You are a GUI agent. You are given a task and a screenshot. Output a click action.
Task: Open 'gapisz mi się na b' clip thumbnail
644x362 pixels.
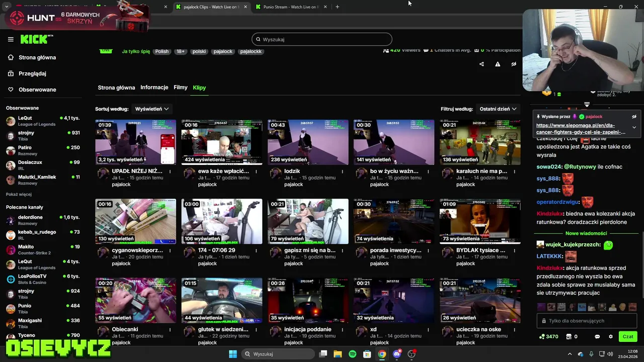pyautogui.click(x=308, y=221)
